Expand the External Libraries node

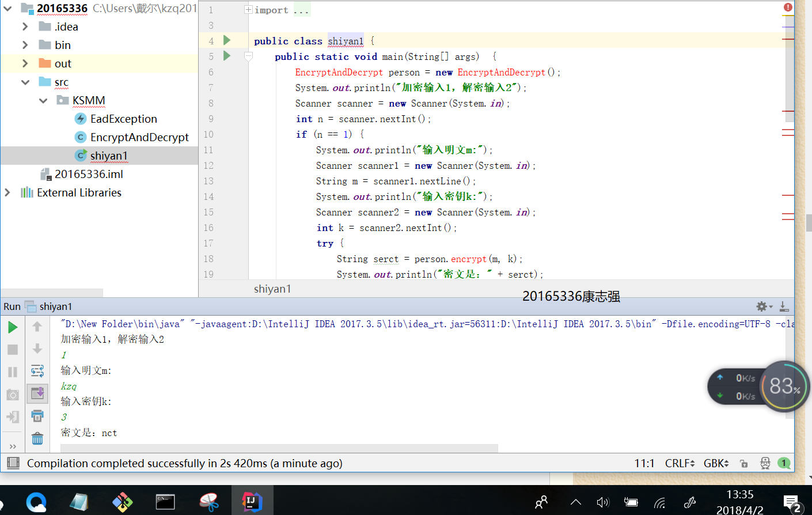click(x=7, y=192)
